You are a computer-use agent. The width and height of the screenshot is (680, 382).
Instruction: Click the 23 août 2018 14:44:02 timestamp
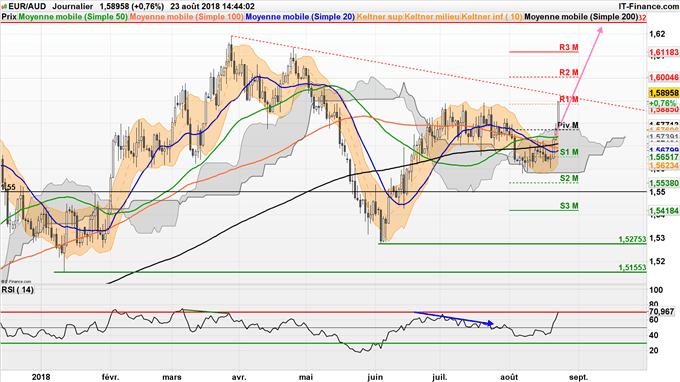[x=212, y=7]
